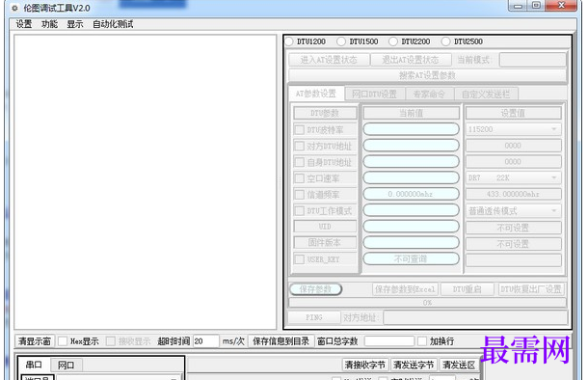588x380 pixels.
Task: Tick the DTU波特率 checkbox
Action: click(x=299, y=130)
